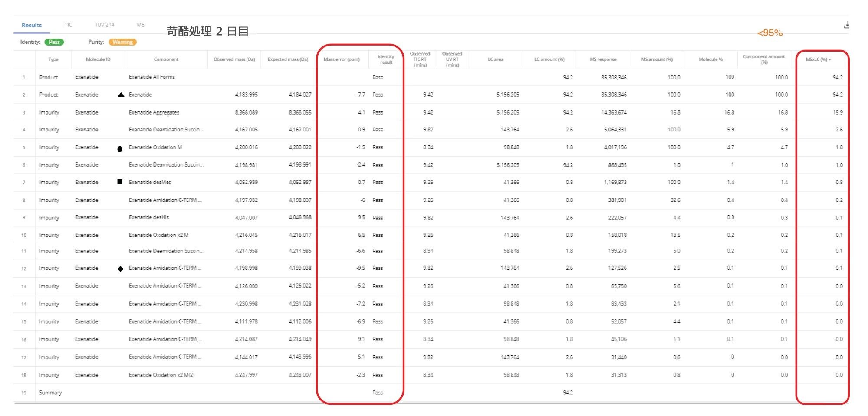Screen dimensions: 868x416
Task: Click diamond marker beside row 12 component
Action: [121, 269]
